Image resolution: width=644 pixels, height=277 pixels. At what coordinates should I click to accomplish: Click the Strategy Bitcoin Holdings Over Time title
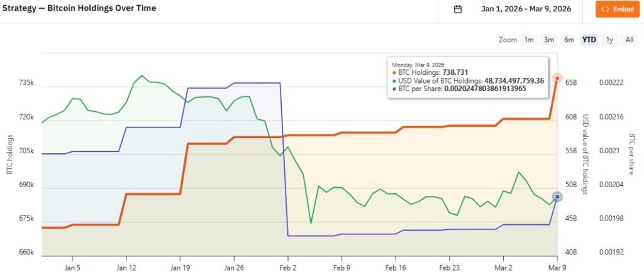click(79, 9)
